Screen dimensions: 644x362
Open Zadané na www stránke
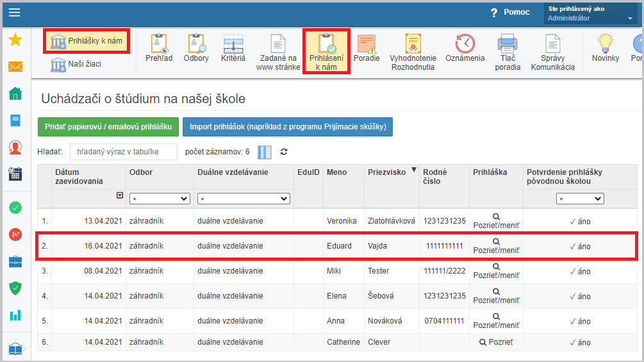coord(278,52)
